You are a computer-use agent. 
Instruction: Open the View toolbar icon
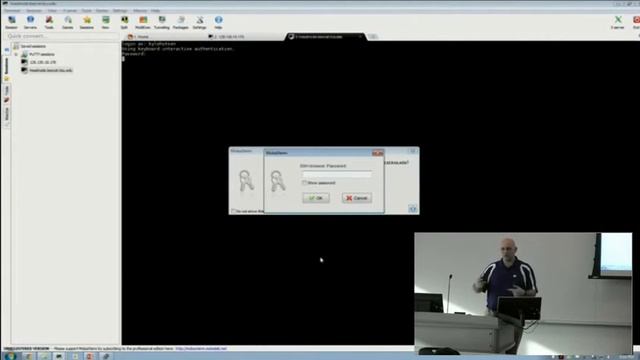105,22
